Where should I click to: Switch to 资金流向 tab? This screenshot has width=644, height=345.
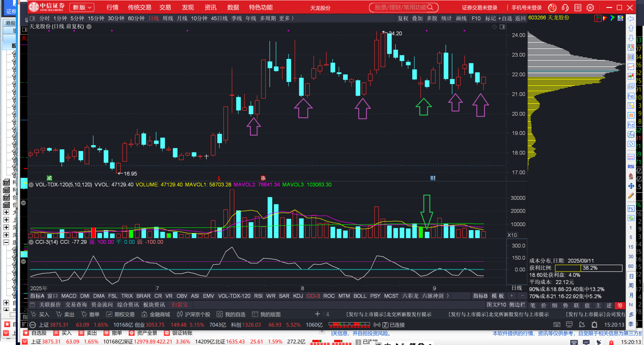(x=102, y=305)
